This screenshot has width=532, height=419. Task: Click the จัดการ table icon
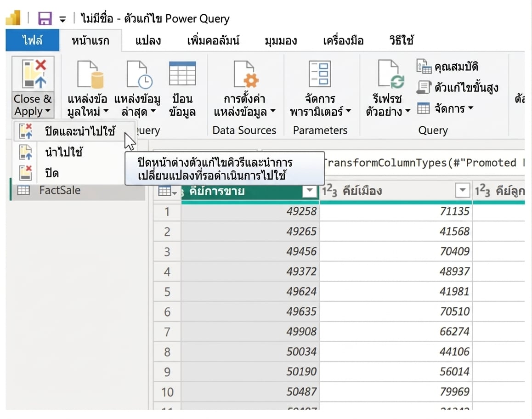click(424, 108)
